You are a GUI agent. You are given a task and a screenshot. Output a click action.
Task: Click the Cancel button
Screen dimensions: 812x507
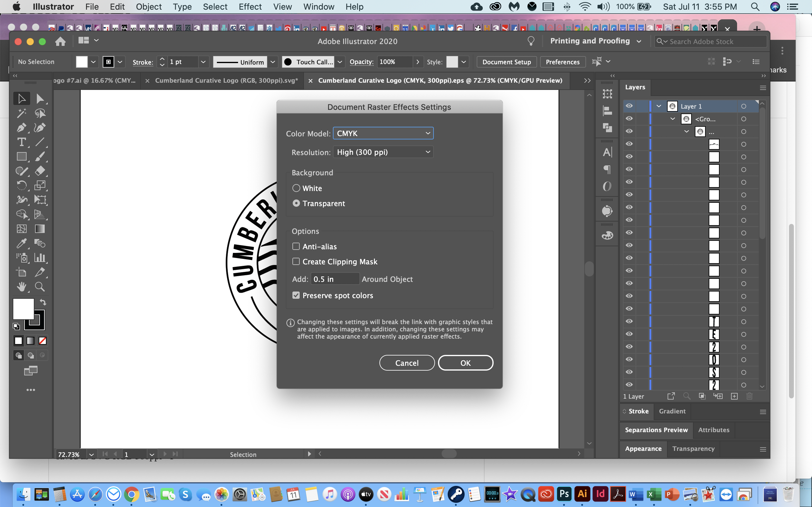[x=407, y=363]
